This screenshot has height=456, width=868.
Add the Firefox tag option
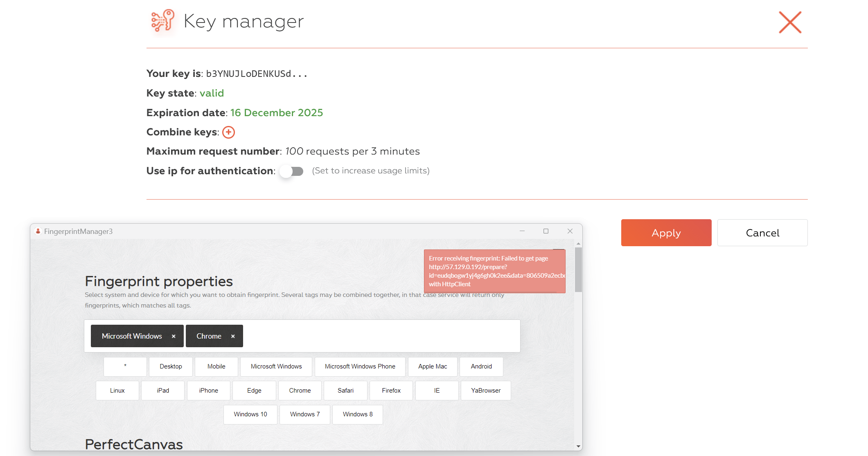coord(391,391)
